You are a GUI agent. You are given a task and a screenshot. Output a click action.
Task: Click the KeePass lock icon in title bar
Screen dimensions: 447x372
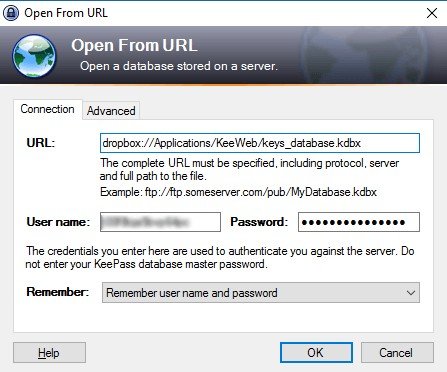[x=11, y=13]
